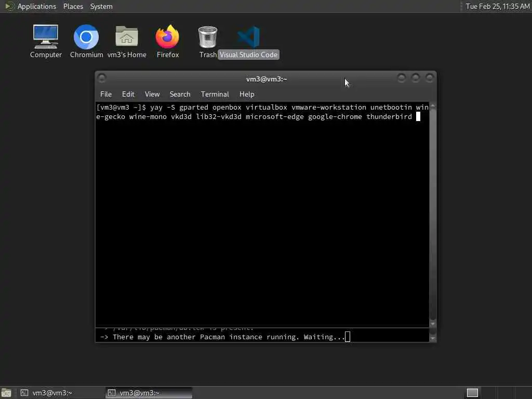Image resolution: width=532 pixels, height=399 pixels.
Task: Open the terminal Edit menu
Action: [x=128, y=95]
